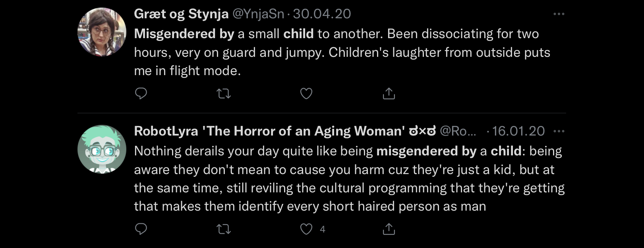
Task: Open tweet text about being misgendered by a child
Action: pyautogui.click(x=349, y=178)
